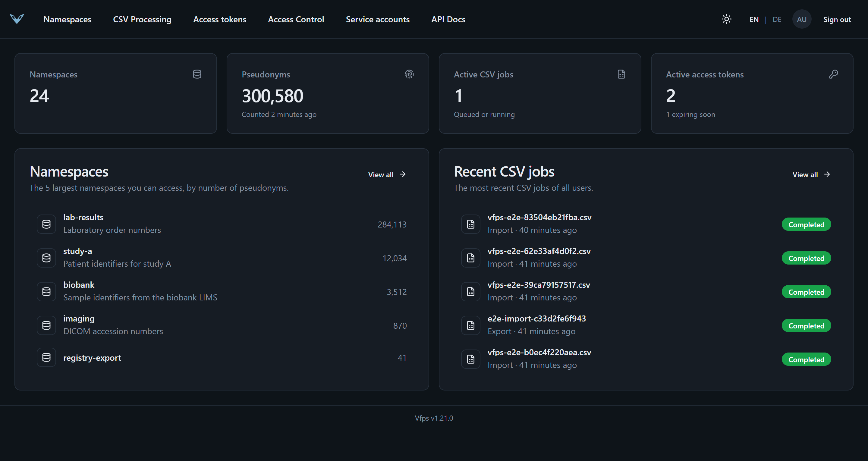The width and height of the screenshot is (868, 461).
Task: Click the file icon beside vfps-e2e-b0ec4f220aea.csv
Action: pyautogui.click(x=471, y=359)
